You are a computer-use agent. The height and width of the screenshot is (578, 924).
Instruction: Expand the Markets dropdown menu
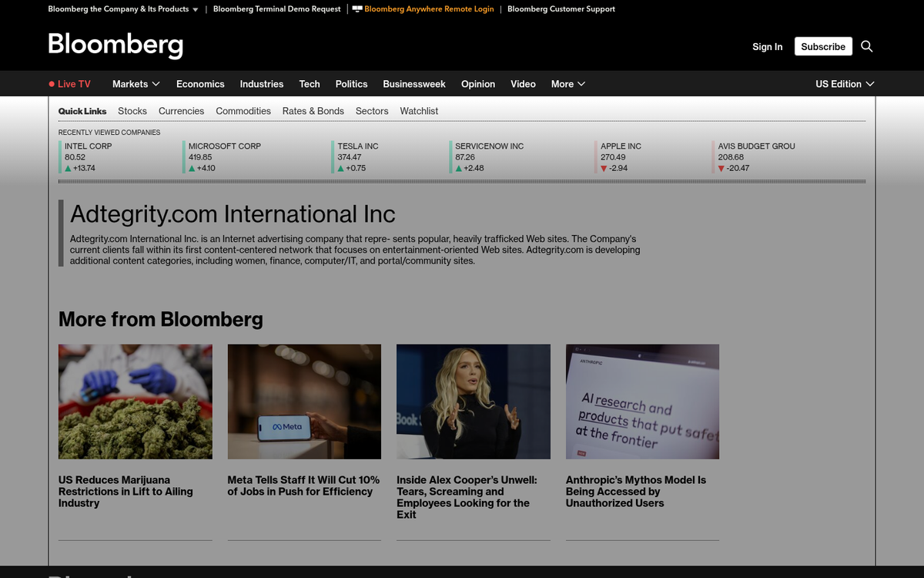point(136,84)
